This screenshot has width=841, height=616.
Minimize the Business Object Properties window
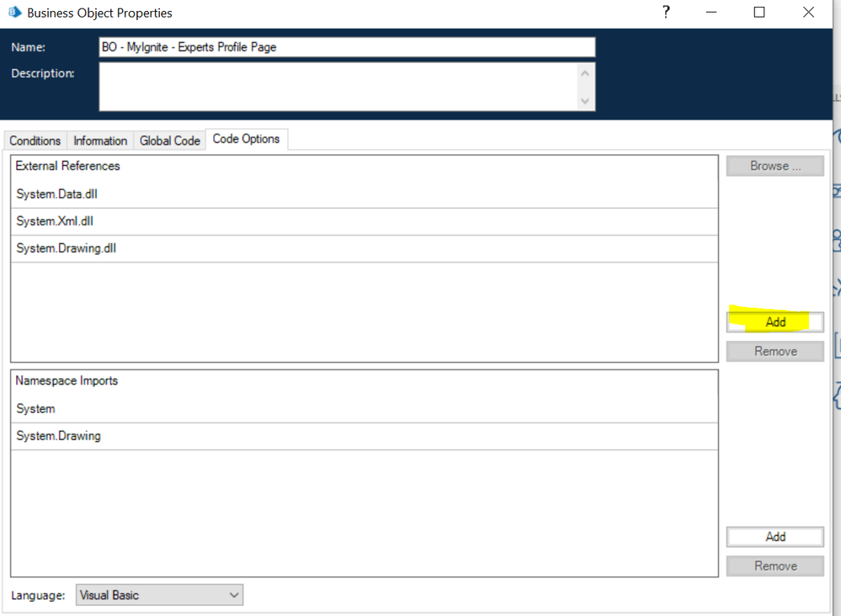click(x=711, y=12)
